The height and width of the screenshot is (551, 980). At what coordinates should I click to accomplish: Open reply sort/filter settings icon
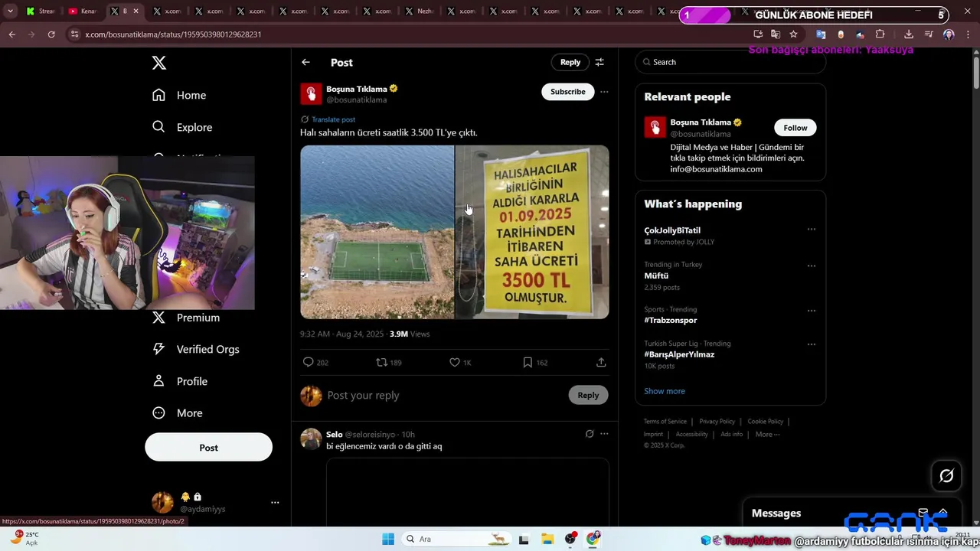599,62
